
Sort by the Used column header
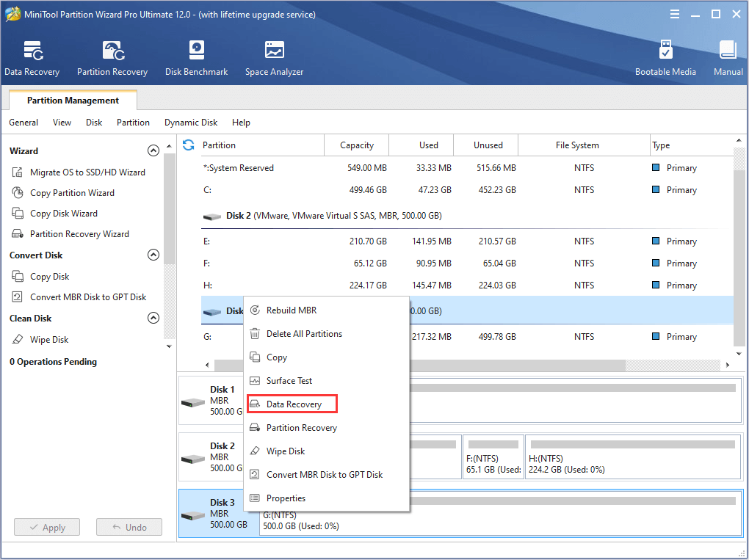click(x=421, y=145)
